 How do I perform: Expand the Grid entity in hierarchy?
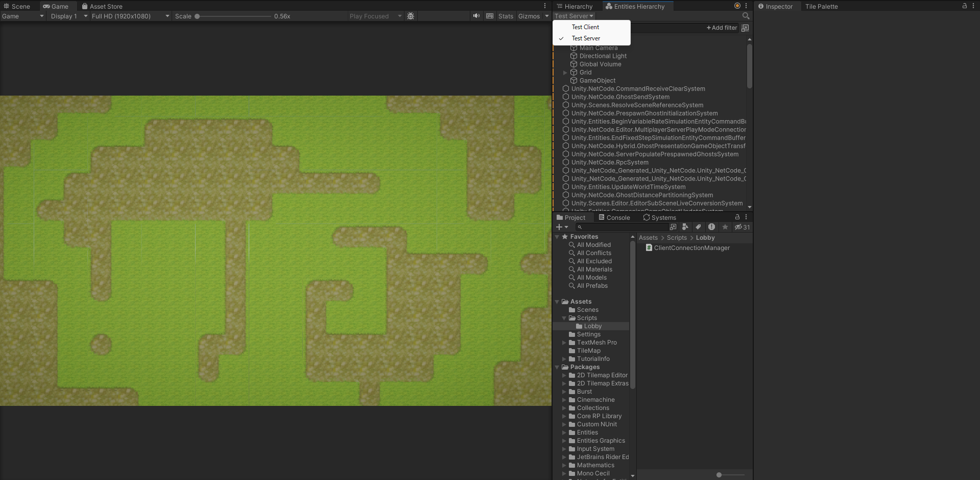tap(565, 73)
